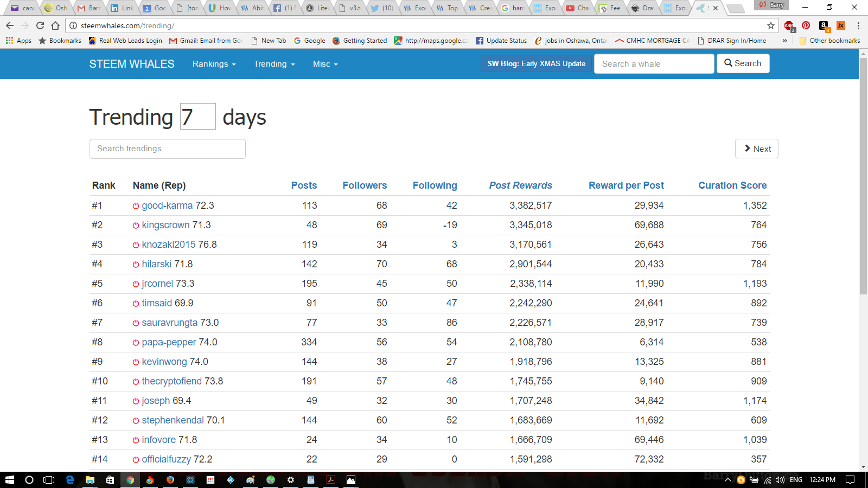Image resolution: width=868 pixels, height=488 pixels.
Task: Sort the table by Post Rewards
Action: click(x=520, y=185)
